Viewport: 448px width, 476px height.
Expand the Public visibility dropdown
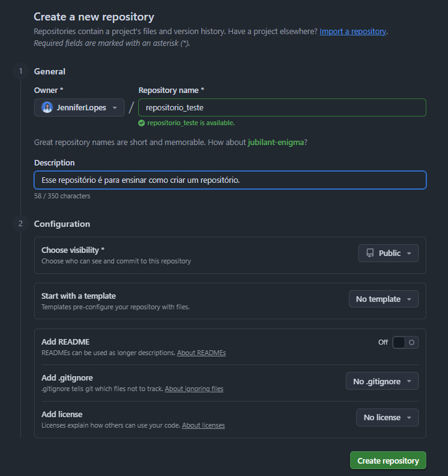click(389, 253)
